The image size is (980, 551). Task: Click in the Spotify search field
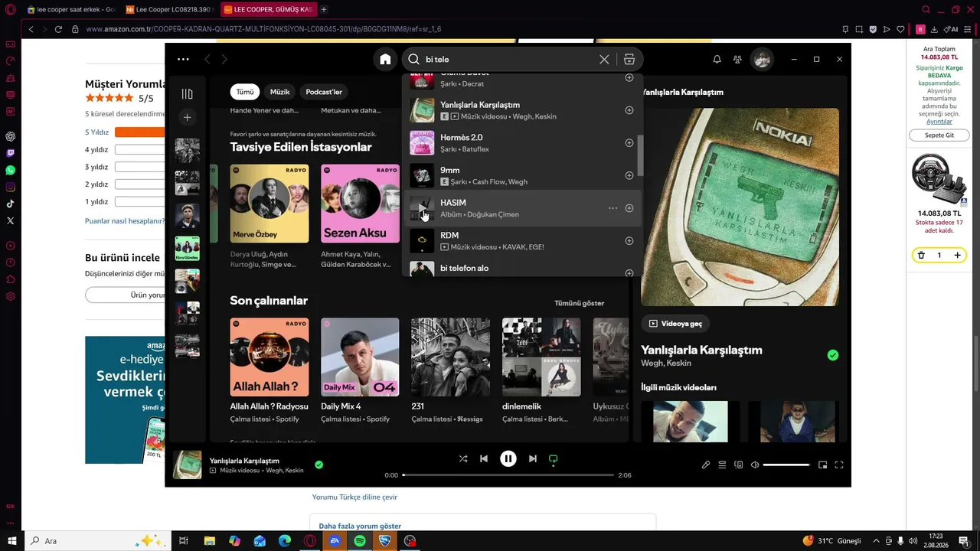click(511, 59)
